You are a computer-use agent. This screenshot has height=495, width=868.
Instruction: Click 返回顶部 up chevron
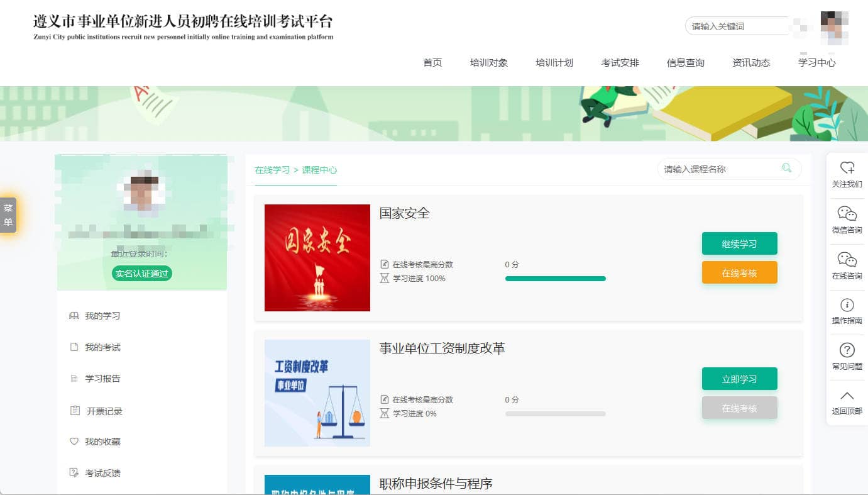point(847,396)
